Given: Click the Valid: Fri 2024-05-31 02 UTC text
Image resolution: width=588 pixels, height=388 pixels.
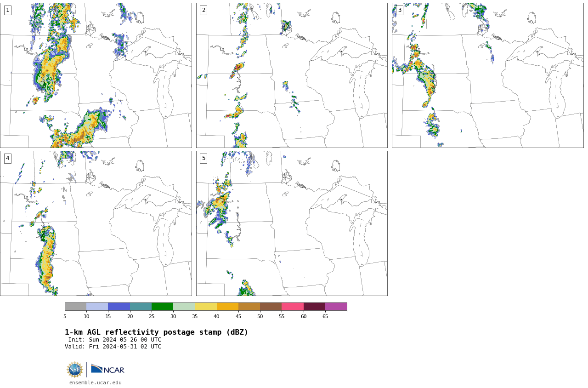Looking at the screenshot, I should (x=113, y=347).
